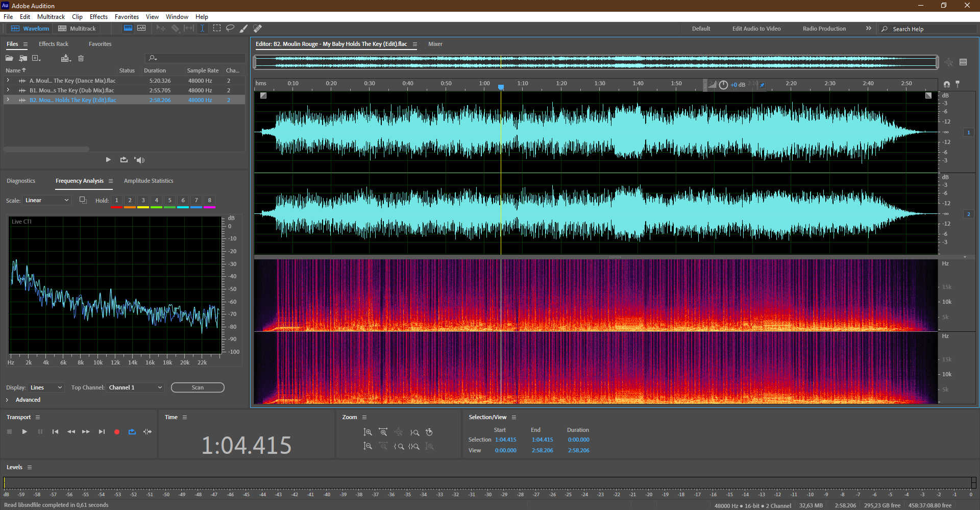
Task: Expand the Advanced section
Action: click(7, 400)
